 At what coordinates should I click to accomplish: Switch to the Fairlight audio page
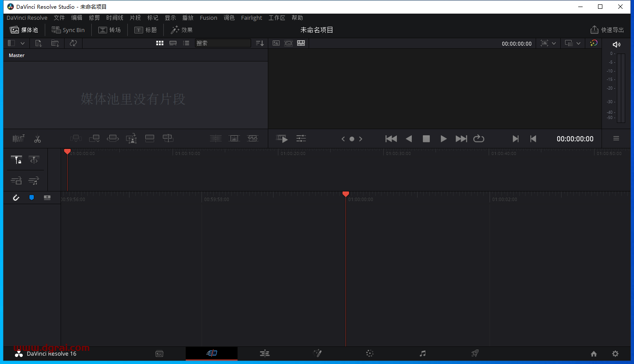[422, 353]
